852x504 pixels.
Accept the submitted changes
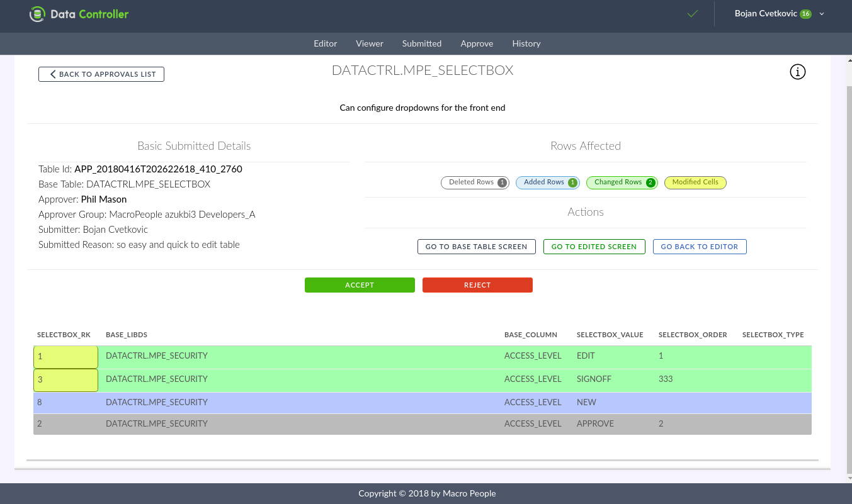[x=360, y=285]
